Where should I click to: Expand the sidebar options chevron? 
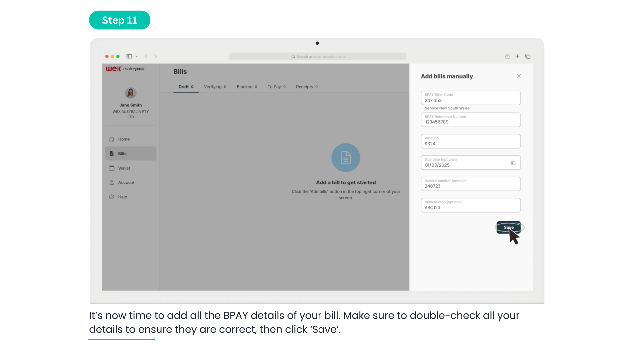[x=137, y=57]
